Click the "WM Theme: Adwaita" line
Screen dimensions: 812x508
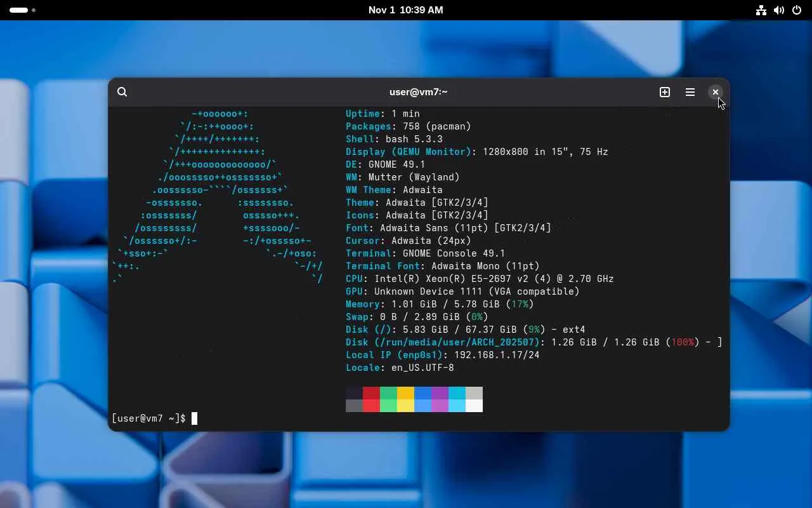pos(394,190)
